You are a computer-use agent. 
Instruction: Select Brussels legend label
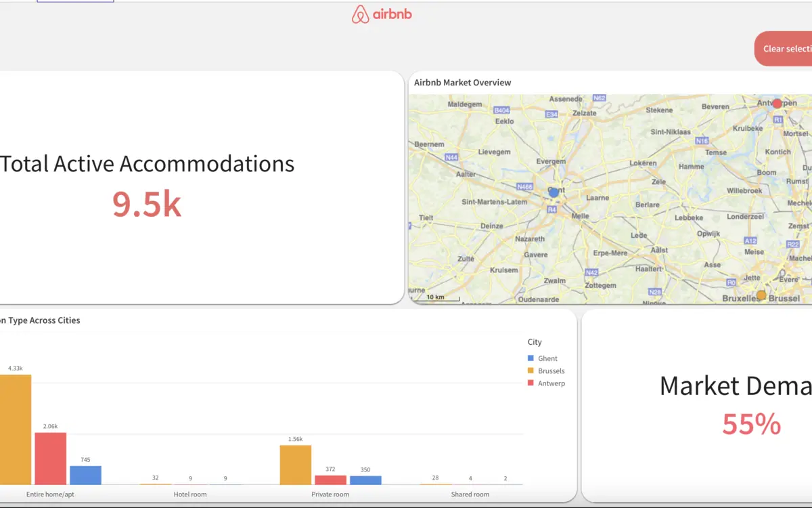pos(551,371)
